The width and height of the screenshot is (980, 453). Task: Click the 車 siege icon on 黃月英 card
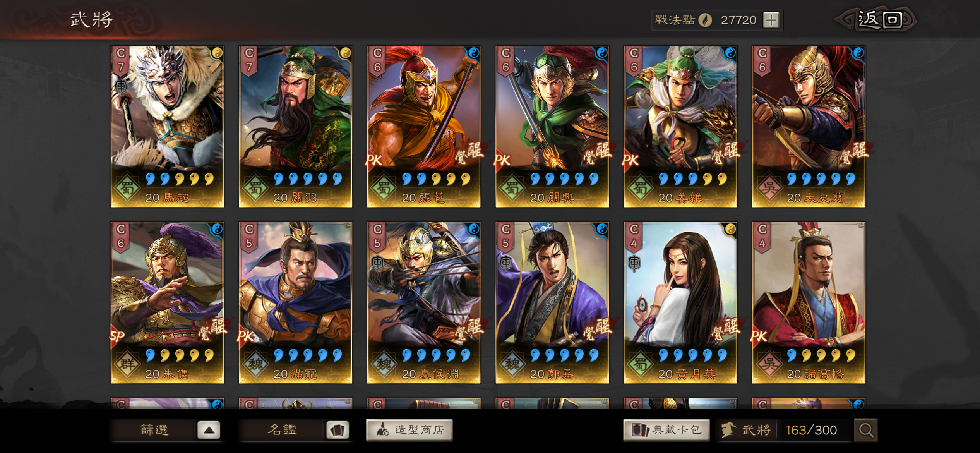634,263
